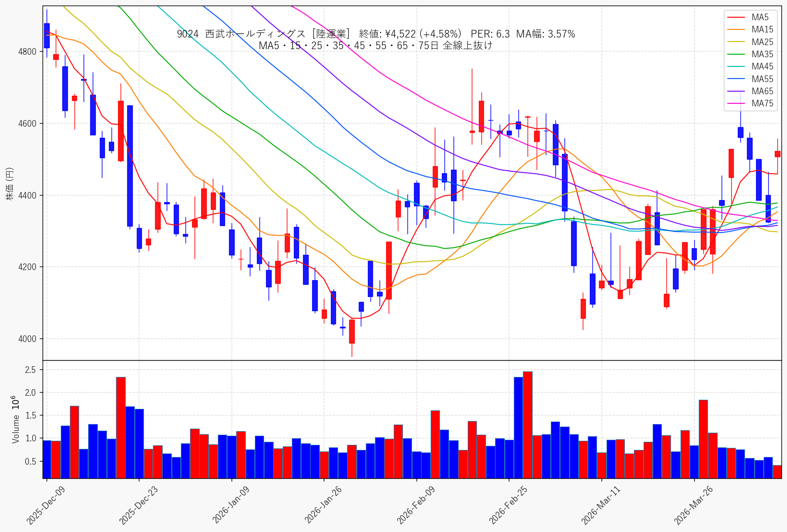The width and height of the screenshot is (787, 532).
Task: Click the MA75 magenta line sample in legend
Action: point(737,104)
